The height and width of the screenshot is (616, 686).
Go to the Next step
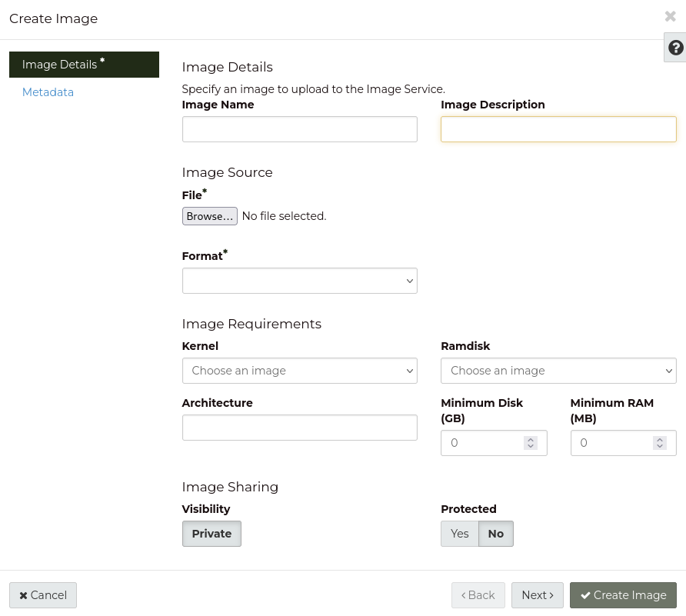pyautogui.click(x=537, y=595)
